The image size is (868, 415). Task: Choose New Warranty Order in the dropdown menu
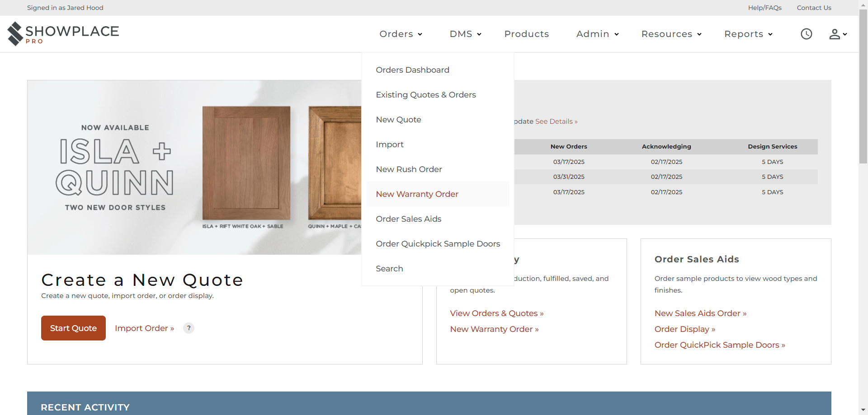click(438, 194)
